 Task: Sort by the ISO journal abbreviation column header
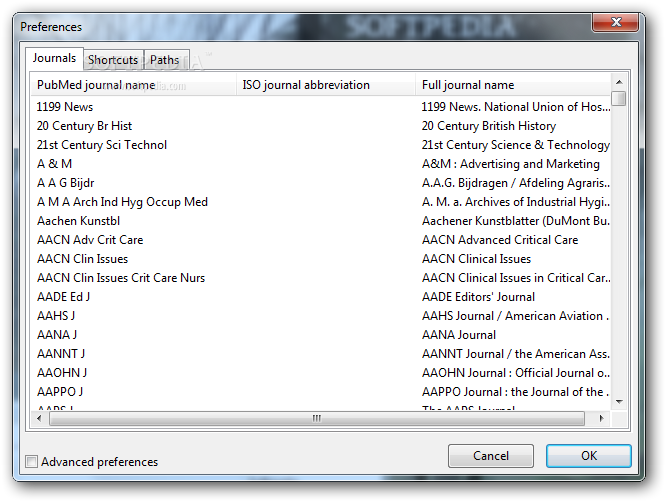[x=326, y=85]
